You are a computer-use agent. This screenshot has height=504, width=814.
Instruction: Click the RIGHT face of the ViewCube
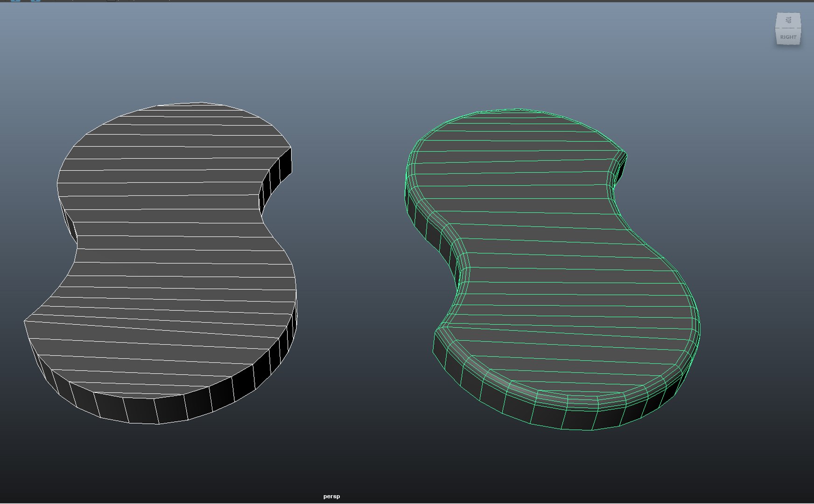coord(788,37)
